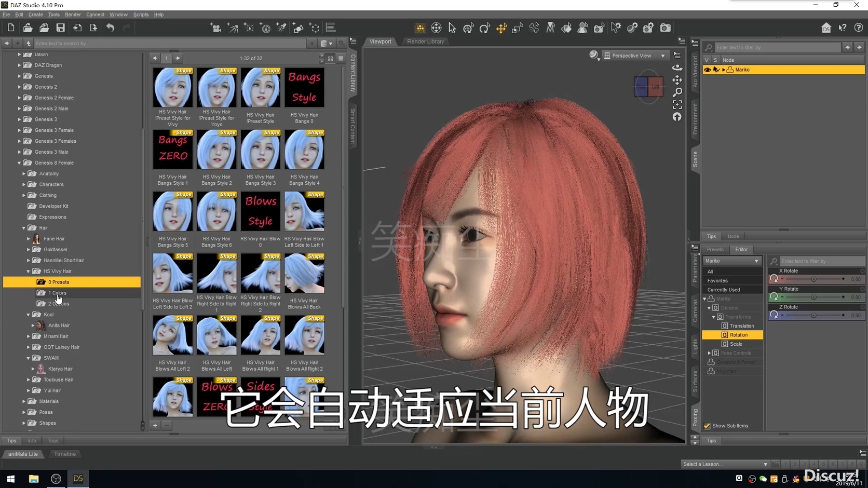Create a new null object
The height and width of the screenshot is (488, 868).
315,28
